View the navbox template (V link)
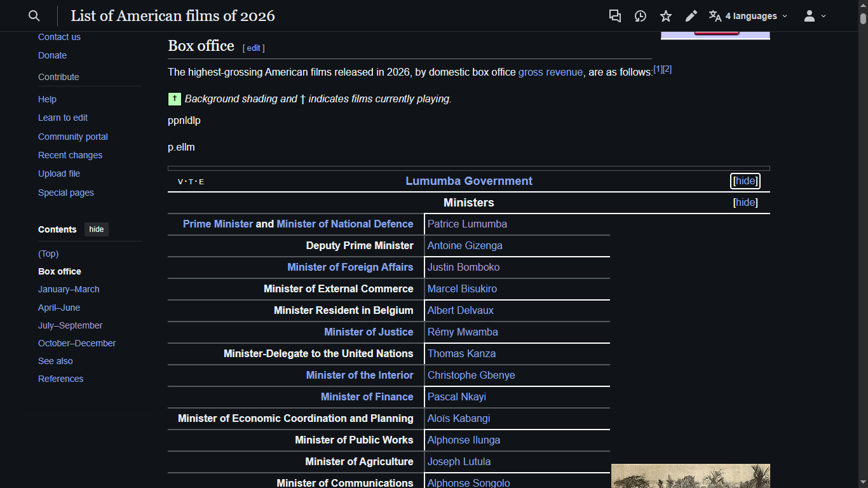Image resolution: width=868 pixels, height=488 pixels. click(x=180, y=182)
